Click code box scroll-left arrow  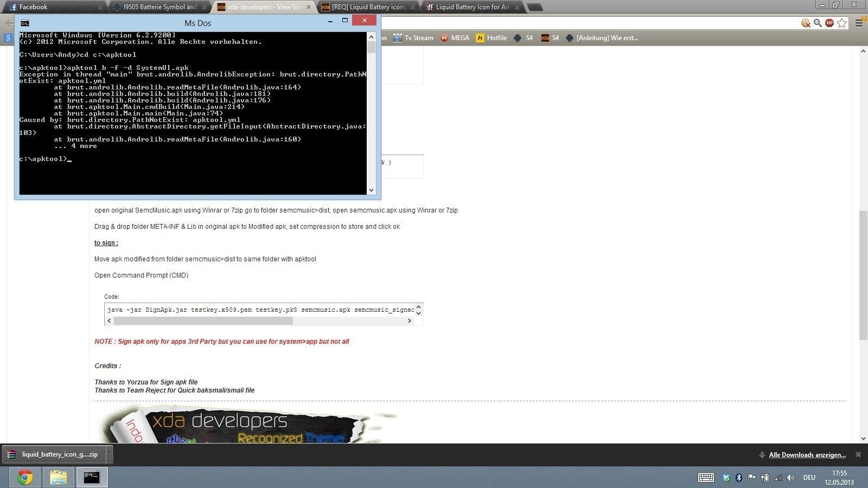[109, 320]
